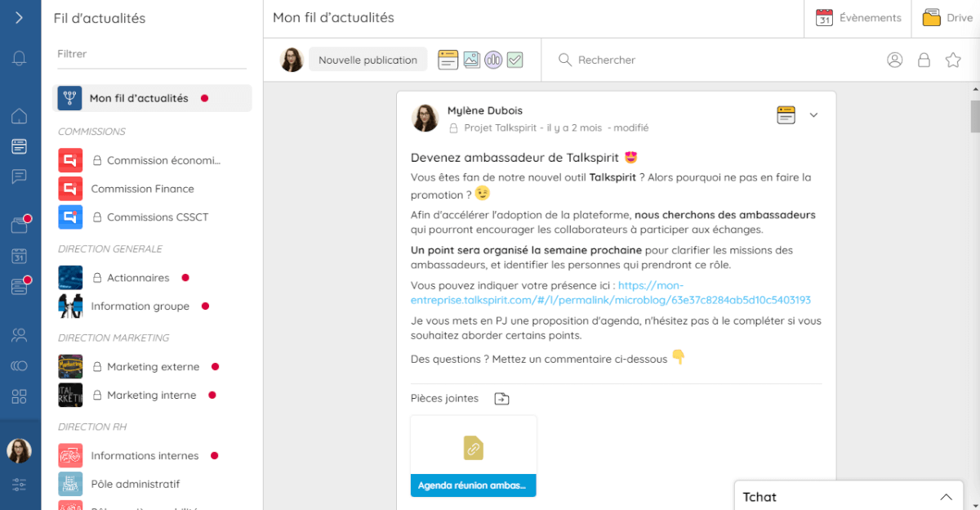980x510 pixels.
Task: Go to the home icon in the sidebar
Action: point(19,116)
